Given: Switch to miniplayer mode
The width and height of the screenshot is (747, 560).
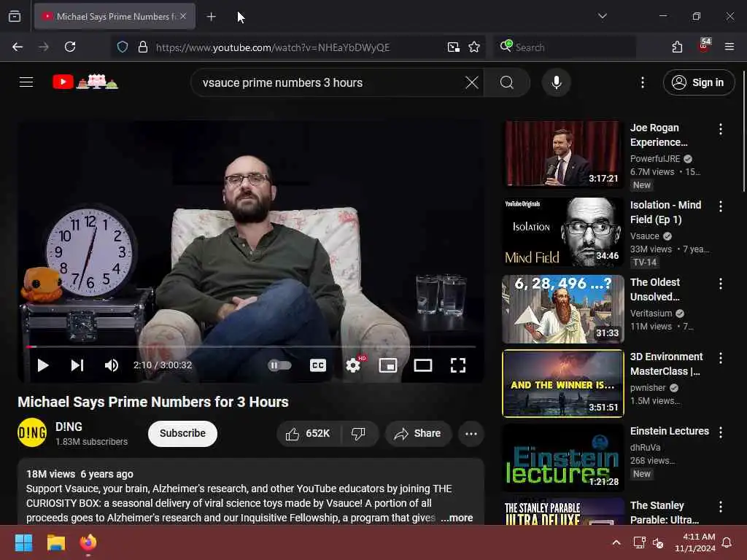Looking at the screenshot, I should tap(388, 365).
